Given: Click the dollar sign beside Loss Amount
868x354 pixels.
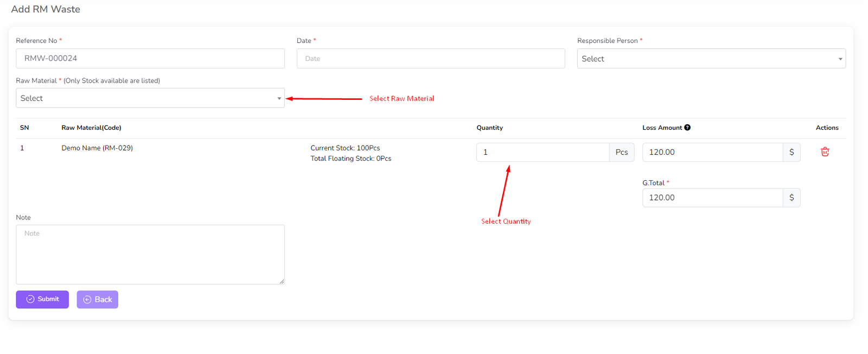Looking at the screenshot, I should 792,153.
